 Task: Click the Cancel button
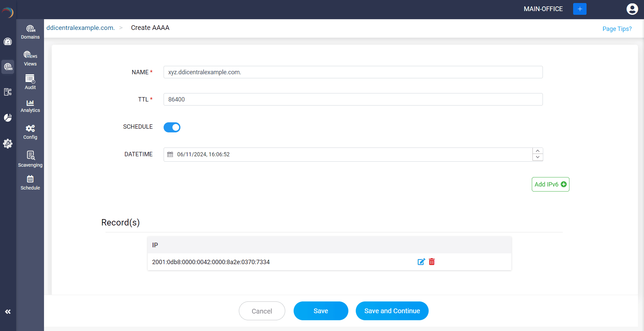[x=262, y=311]
